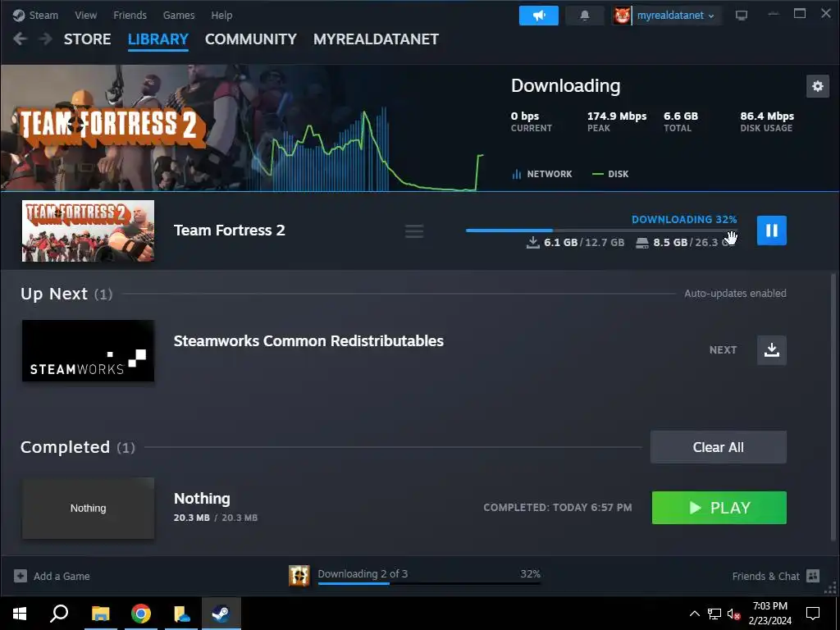This screenshot has width=840, height=630.
Task: Click the Friends & Chat grid icon
Action: (x=813, y=576)
